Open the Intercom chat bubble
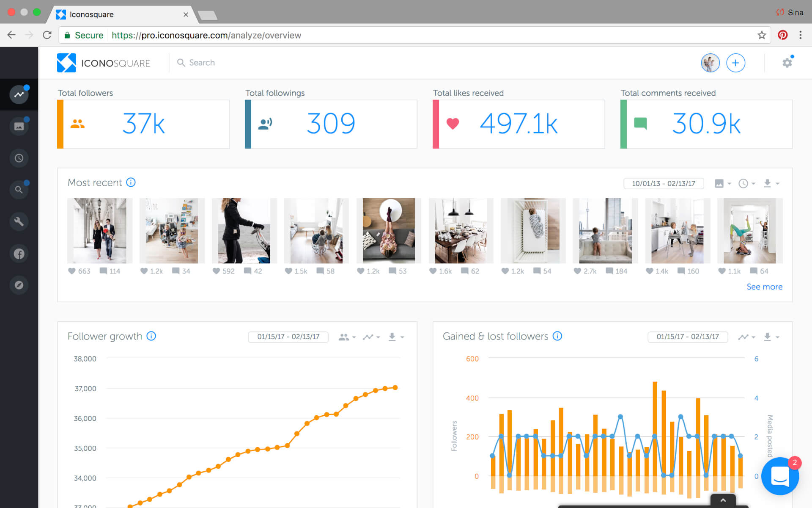The image size is (812, 508). point(780,476)
